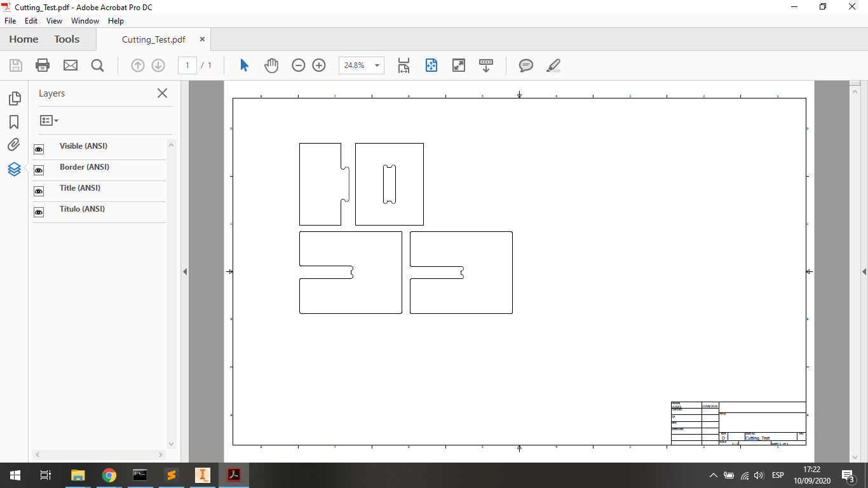Open Google Chrome from taskbar
The image size is (868, 488).
[x=109, y=475]
